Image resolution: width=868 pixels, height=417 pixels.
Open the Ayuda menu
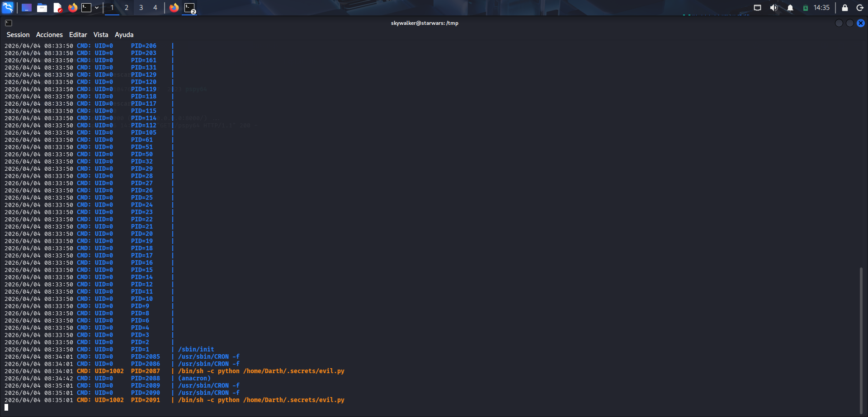(124, 35)
